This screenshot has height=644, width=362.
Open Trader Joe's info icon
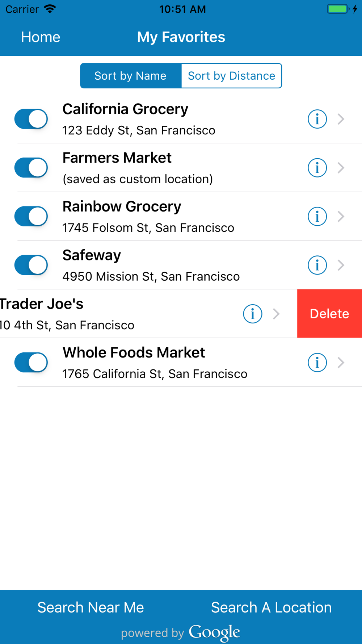(x=252, y=314)
